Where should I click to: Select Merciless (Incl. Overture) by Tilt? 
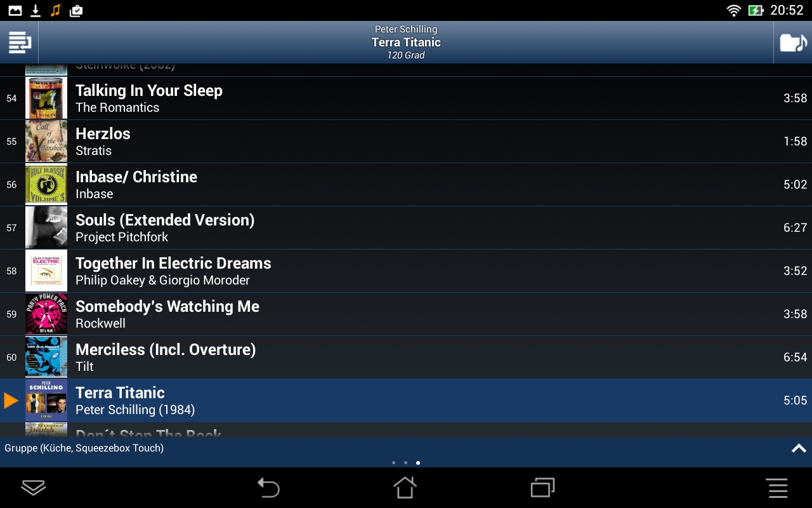coord(406,357)
